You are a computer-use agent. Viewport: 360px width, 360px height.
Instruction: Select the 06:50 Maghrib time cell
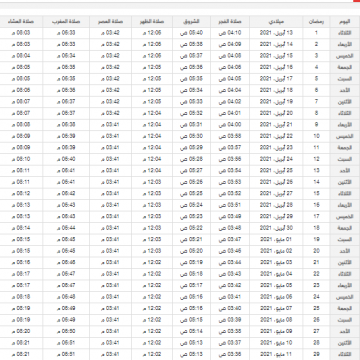[x=66, y=331]
